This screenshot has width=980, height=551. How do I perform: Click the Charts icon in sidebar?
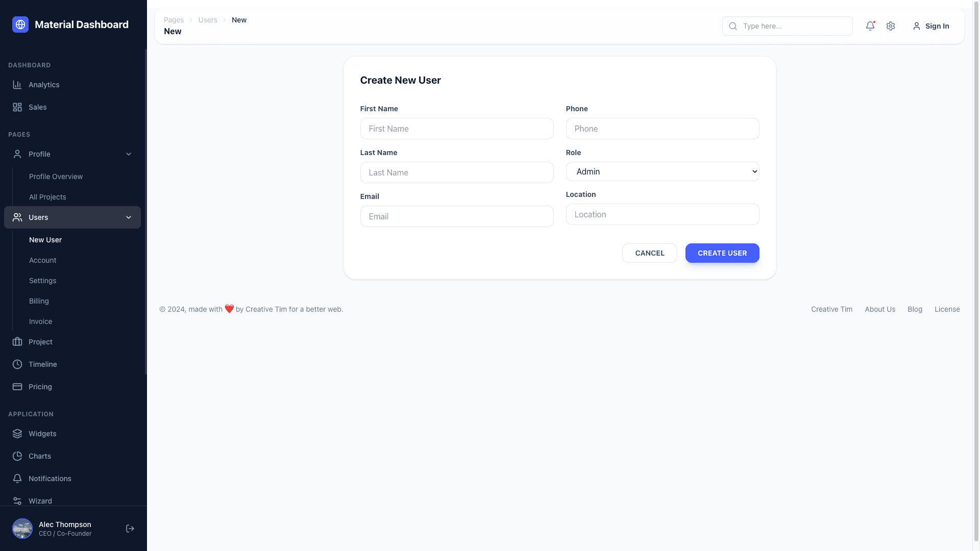point(17,456)
